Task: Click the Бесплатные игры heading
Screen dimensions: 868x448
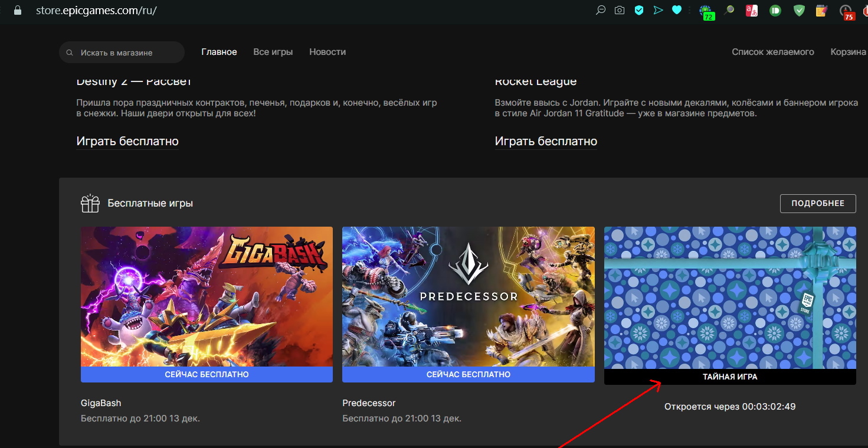Action: [x=150, y=203]
